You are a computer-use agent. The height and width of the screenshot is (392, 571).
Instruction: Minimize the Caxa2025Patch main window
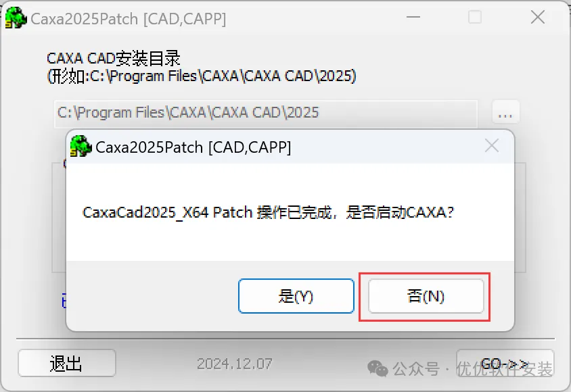(x=413, y=17)
